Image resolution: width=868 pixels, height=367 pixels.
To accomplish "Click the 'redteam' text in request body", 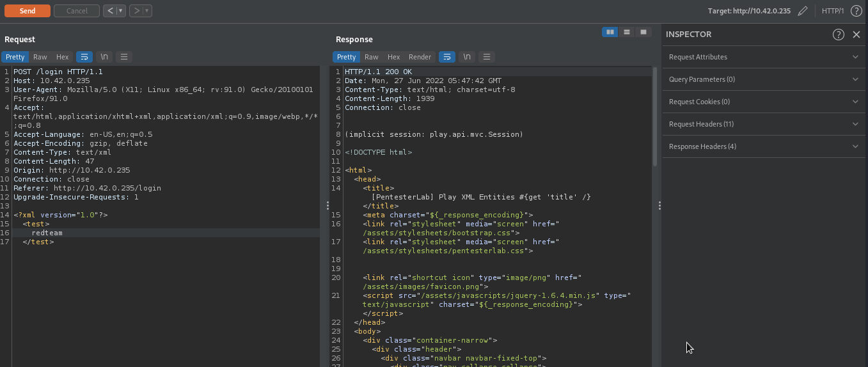I will tap(47, 233).
